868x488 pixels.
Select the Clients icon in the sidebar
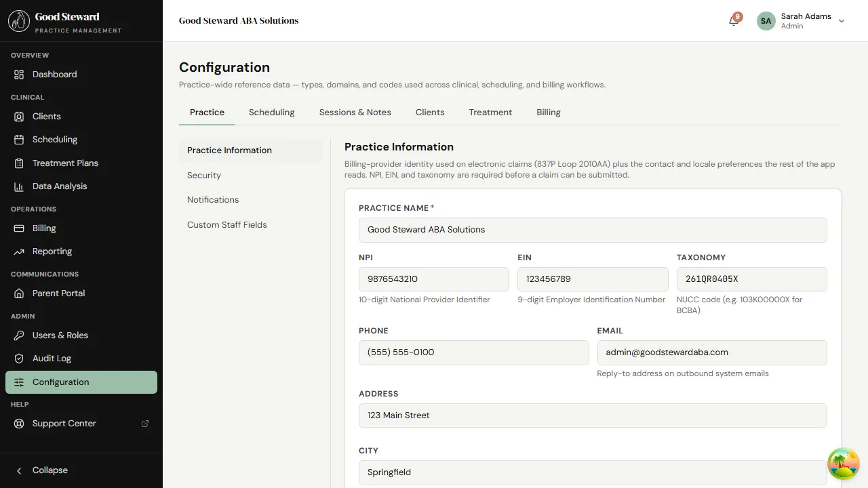(20, 116)
